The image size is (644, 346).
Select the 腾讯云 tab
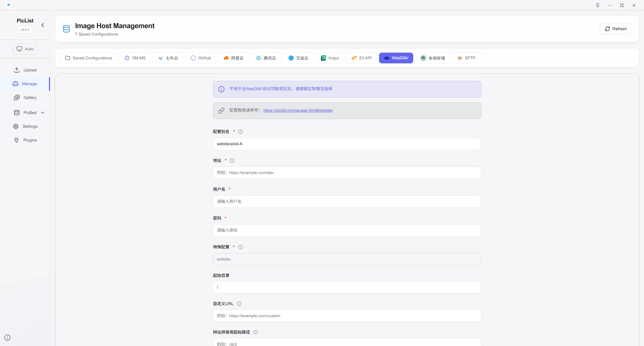(266, 58)
